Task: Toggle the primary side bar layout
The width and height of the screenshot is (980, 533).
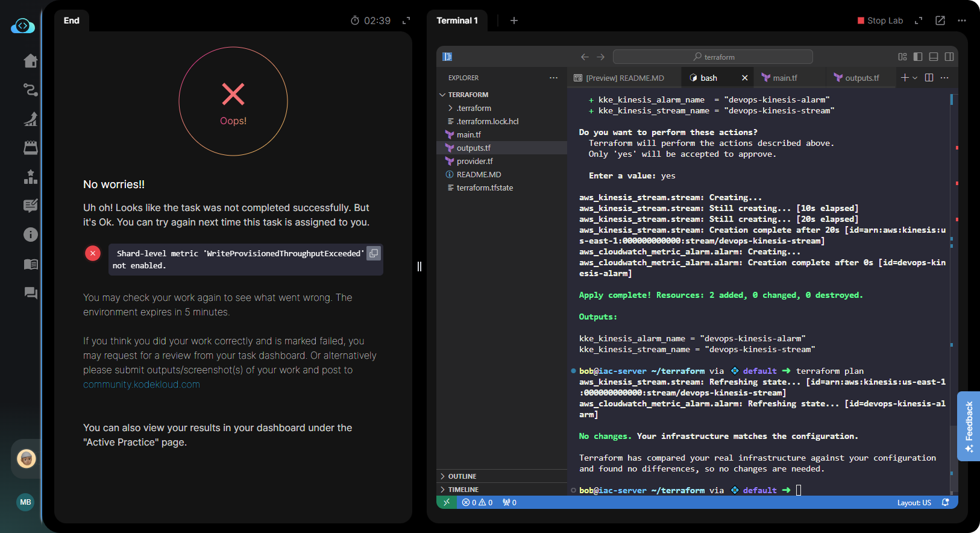Action: click(918, 57)
